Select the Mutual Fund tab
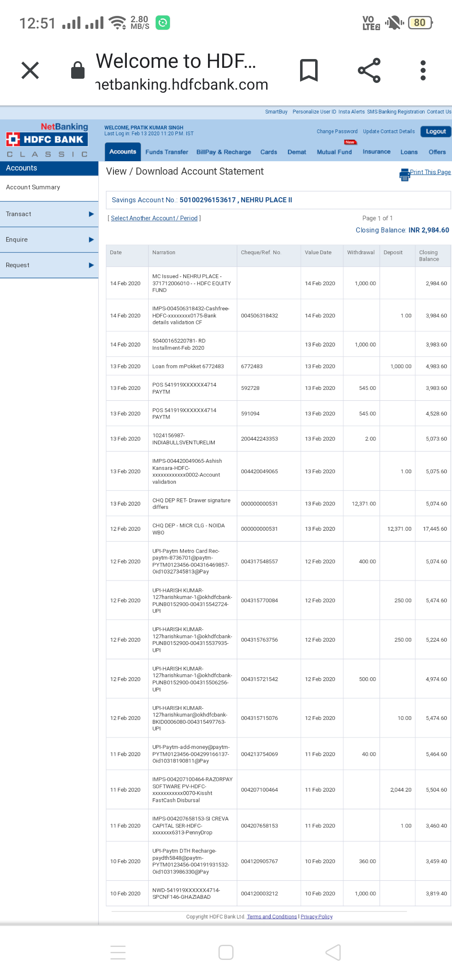This screenshot has width=452, height=980. [x=334, y=152]
